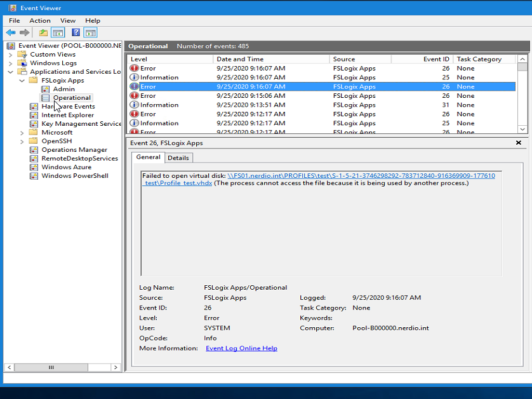Viewport: 532px width, 399px height.
Task: Select the Error event at 9:15:06 AM
Action: pyautogui.click(x=322, y=96)
